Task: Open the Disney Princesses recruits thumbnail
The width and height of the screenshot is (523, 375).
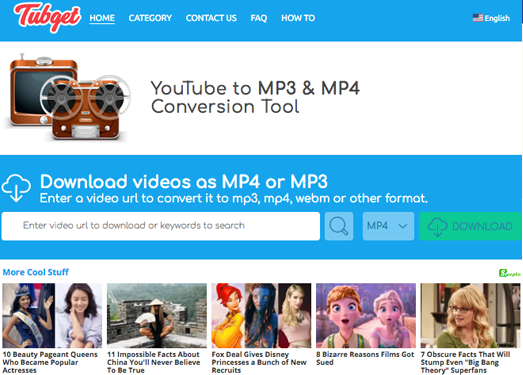Action: (261, 315)
